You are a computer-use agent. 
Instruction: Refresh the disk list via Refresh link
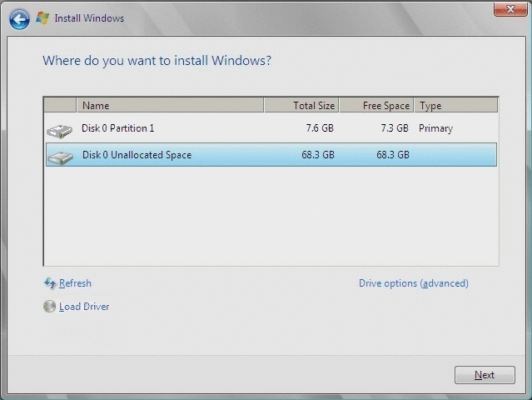(75, 283)
